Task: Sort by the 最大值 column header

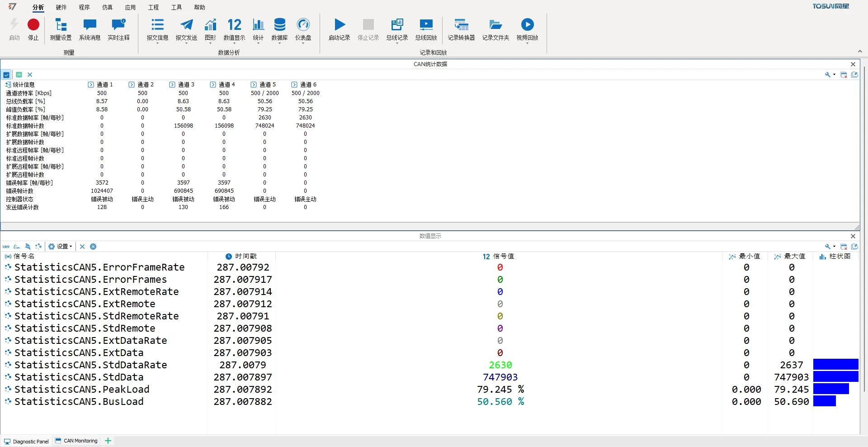Action: (x=790, y=257)
